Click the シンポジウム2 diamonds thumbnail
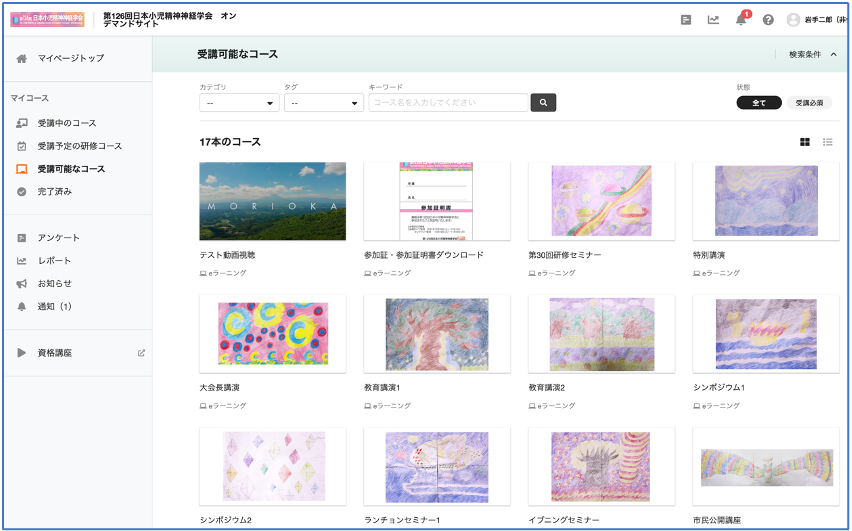The width and height of the screenshot is (852, 531). 273,466
